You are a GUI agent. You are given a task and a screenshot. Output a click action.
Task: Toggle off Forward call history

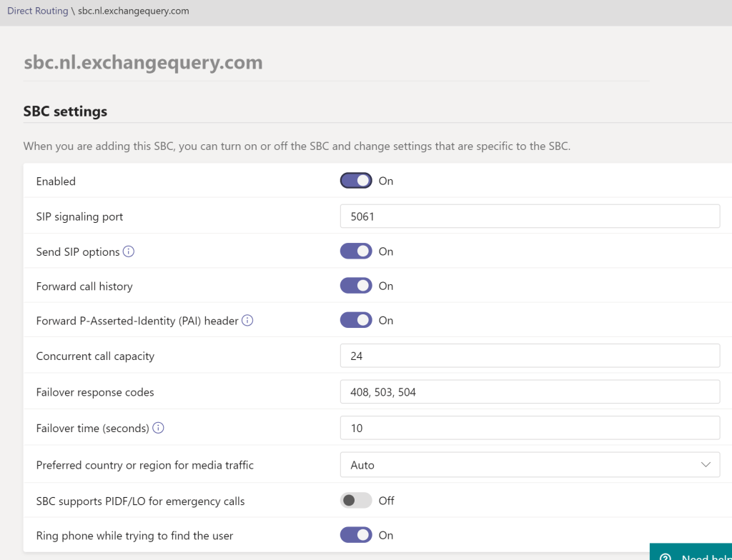coord(355,285)
